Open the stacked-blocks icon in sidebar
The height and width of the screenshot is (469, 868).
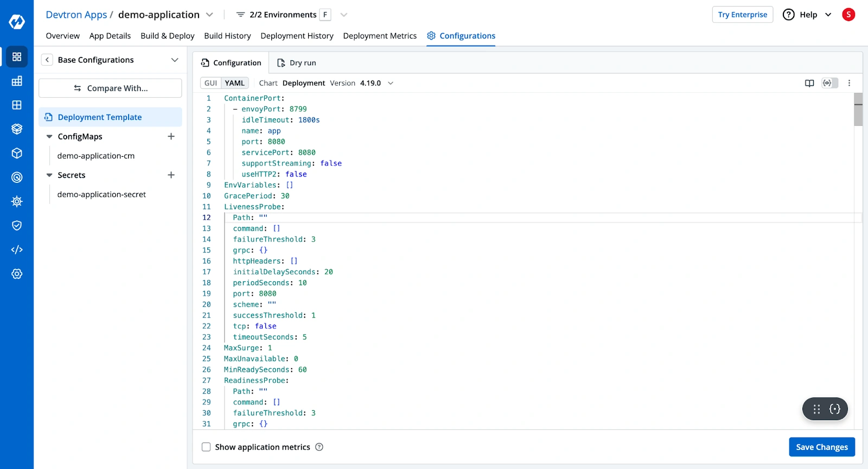(x=17, y=81)
